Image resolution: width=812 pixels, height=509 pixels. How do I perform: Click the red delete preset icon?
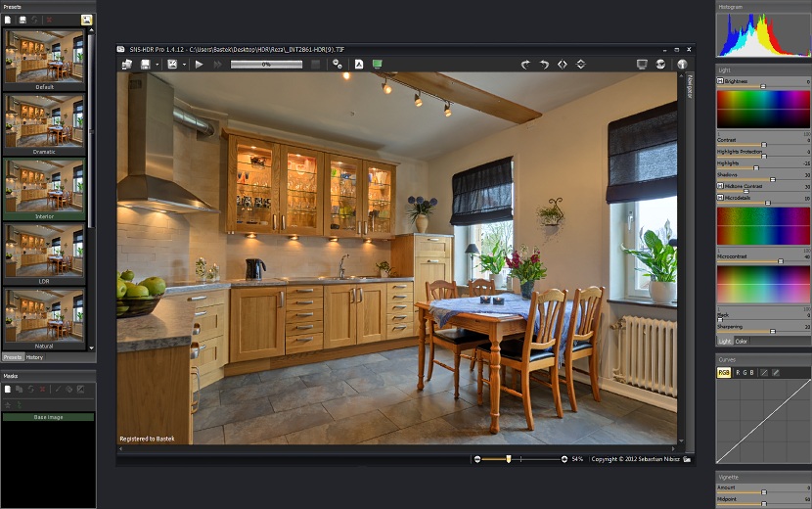click(49, 20)
